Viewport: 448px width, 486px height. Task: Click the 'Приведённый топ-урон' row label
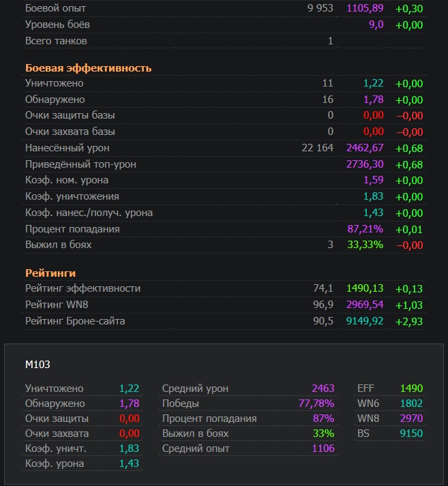coord(80,164)
